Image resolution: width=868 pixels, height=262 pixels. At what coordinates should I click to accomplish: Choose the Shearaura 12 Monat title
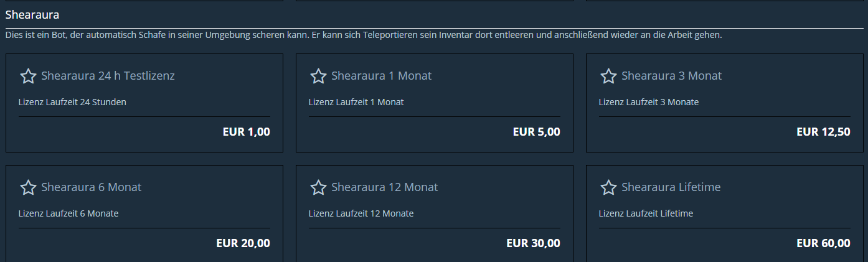(x=385, y=187)
